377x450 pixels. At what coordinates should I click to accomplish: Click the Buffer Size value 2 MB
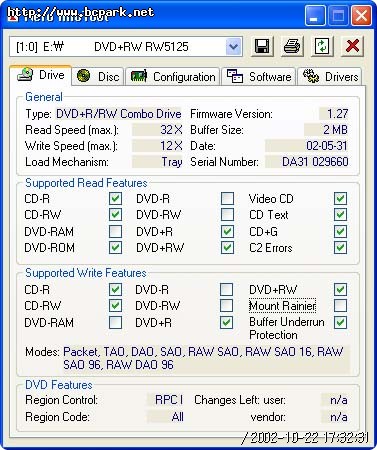pos(326,130)
